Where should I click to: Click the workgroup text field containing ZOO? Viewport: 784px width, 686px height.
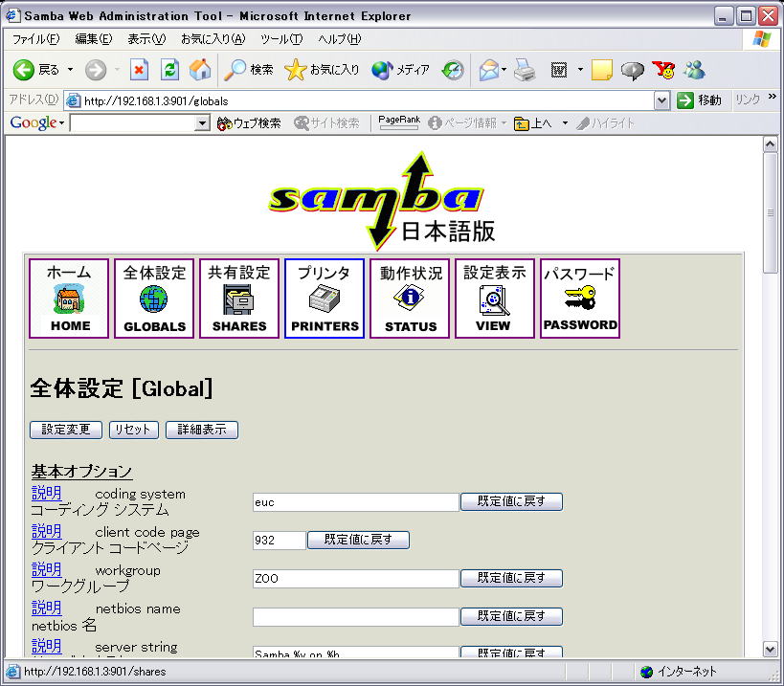pyautogui.click(x=355, y=578)
